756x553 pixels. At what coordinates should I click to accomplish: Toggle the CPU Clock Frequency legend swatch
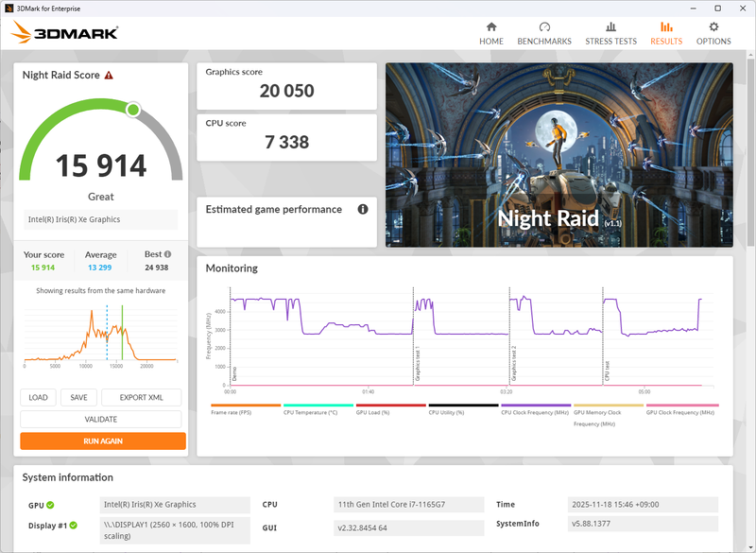[536, 406]
